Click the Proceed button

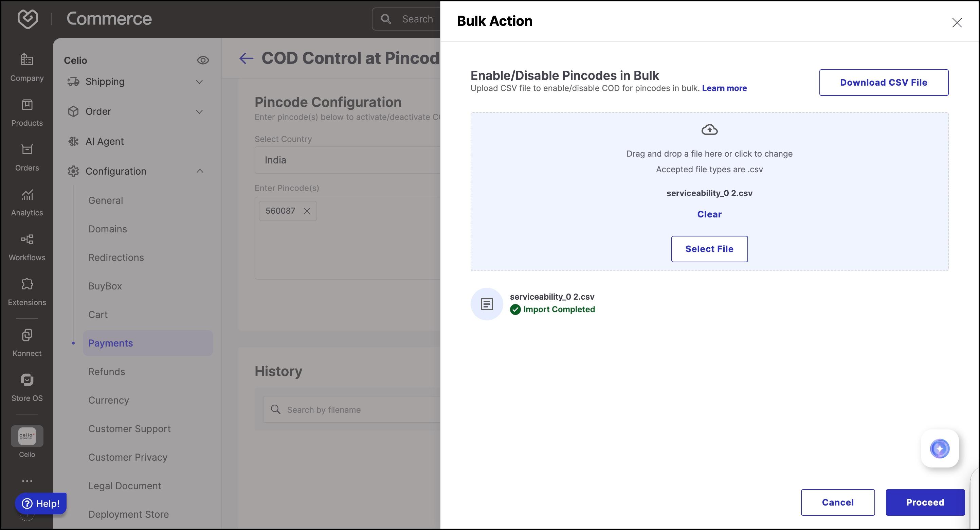pyautogui.click(x=925, y=502)
